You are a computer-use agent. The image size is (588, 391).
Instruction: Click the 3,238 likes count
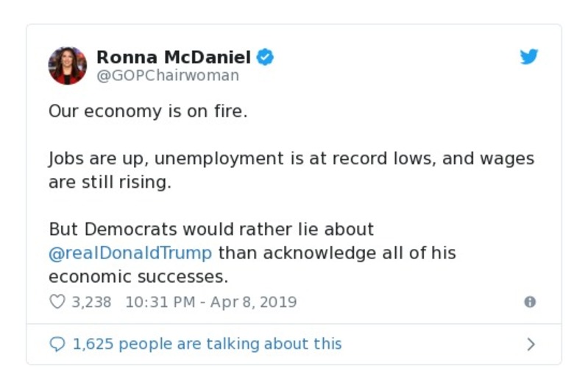(91, 302)
